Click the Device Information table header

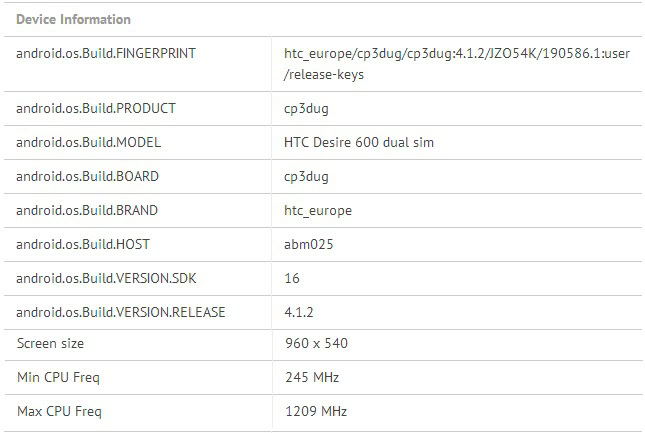tap(74, 19)
